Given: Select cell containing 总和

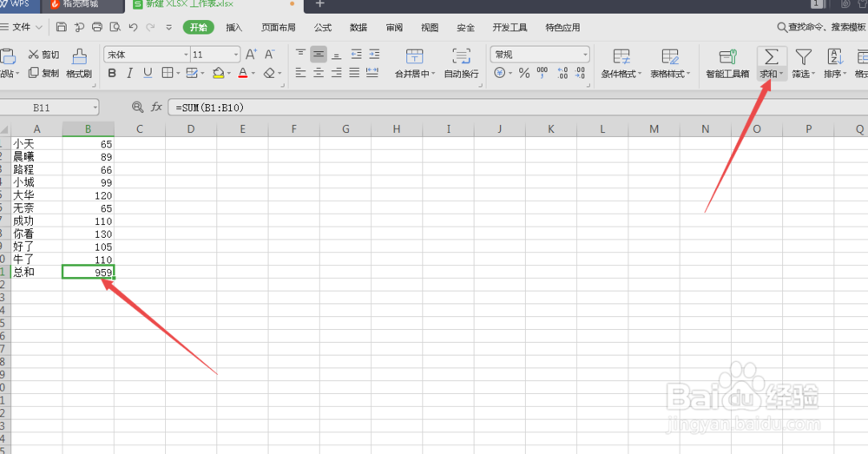Looking at the screenshot, I should click(36, 272).
